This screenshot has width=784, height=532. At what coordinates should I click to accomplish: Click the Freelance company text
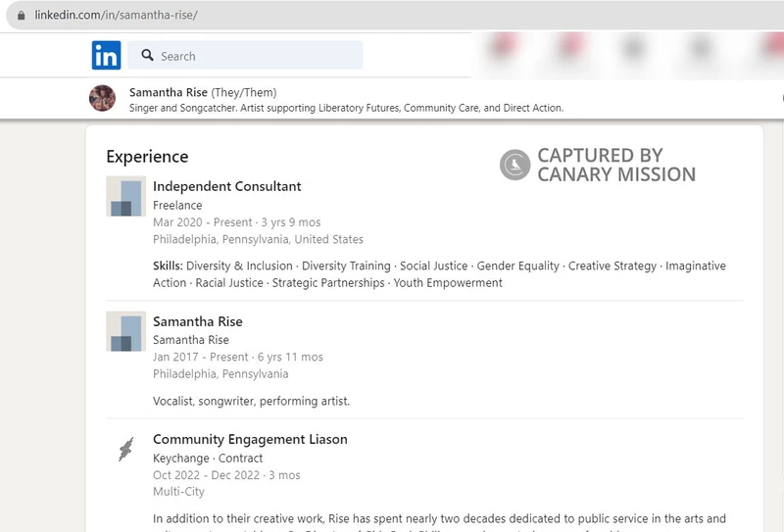tap(177, 206)
